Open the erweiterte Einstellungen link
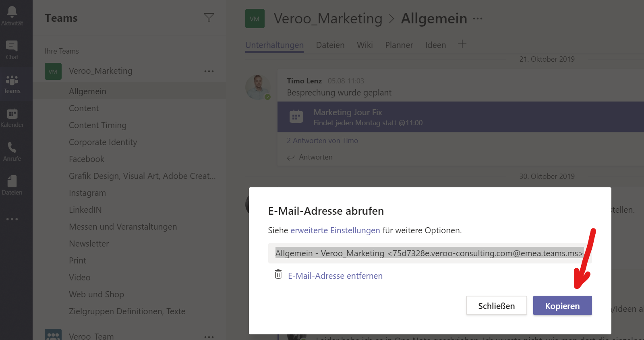 335,230
